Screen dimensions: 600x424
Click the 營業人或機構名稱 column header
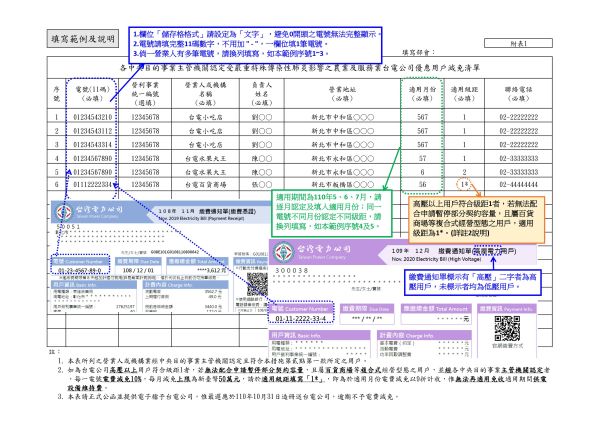[x=205, y=94]
